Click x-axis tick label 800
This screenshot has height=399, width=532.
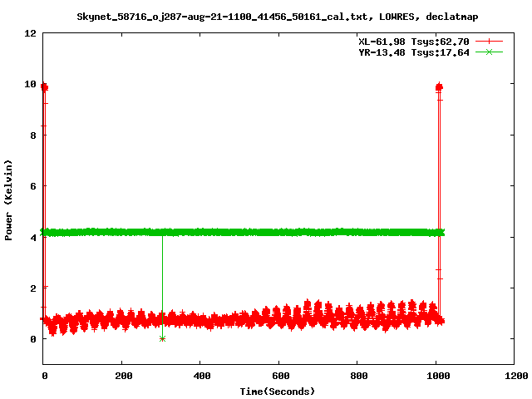358,376
